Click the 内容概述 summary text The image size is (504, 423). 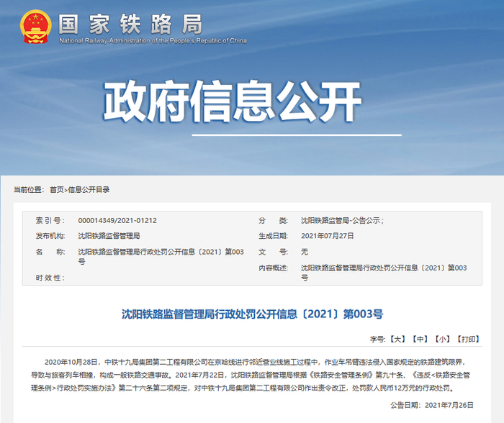(384, 273)
